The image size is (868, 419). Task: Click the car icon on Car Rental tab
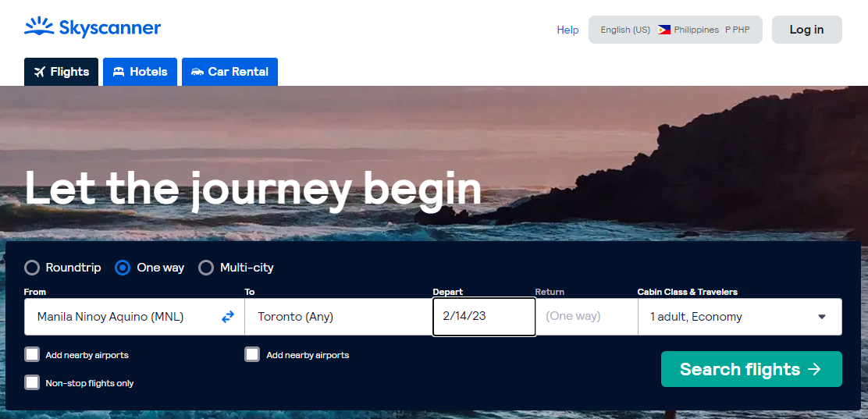click(197, 72)
